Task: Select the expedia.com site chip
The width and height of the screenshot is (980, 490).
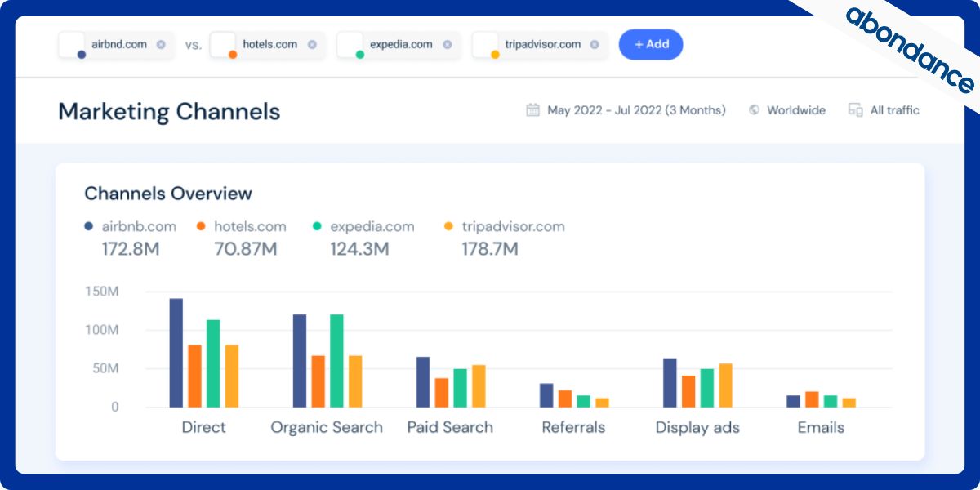Action: coord(399,45)
